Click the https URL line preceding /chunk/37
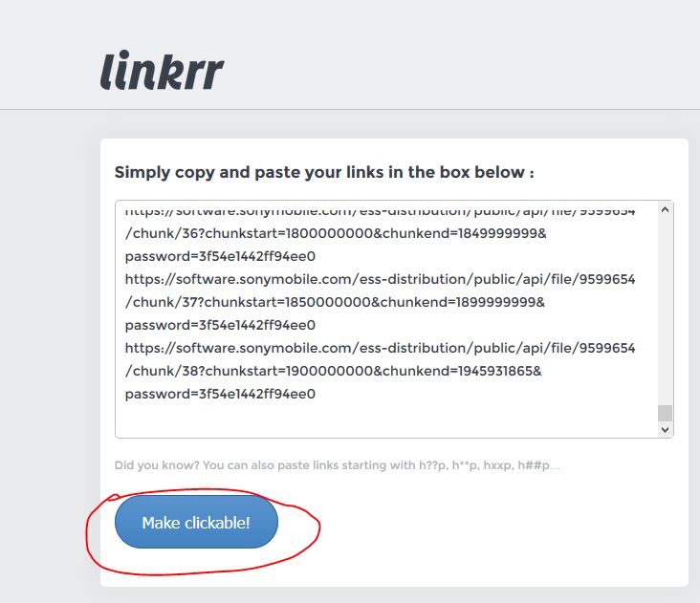The height and width of the screenshot is (603, 700). coord(380,279)
